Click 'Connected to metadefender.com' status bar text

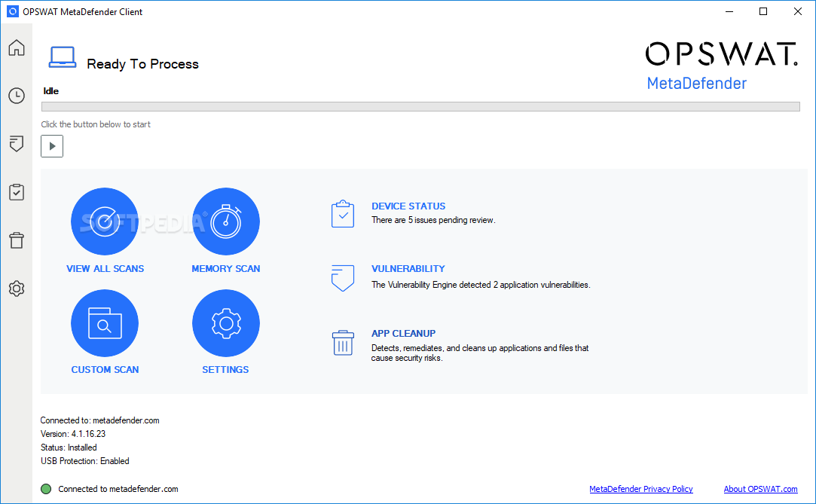pos(118,489)
